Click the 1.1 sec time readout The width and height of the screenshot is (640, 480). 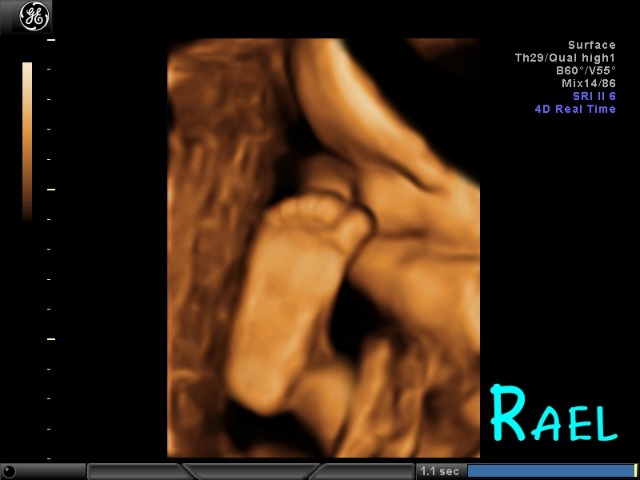tap(440, 471)
